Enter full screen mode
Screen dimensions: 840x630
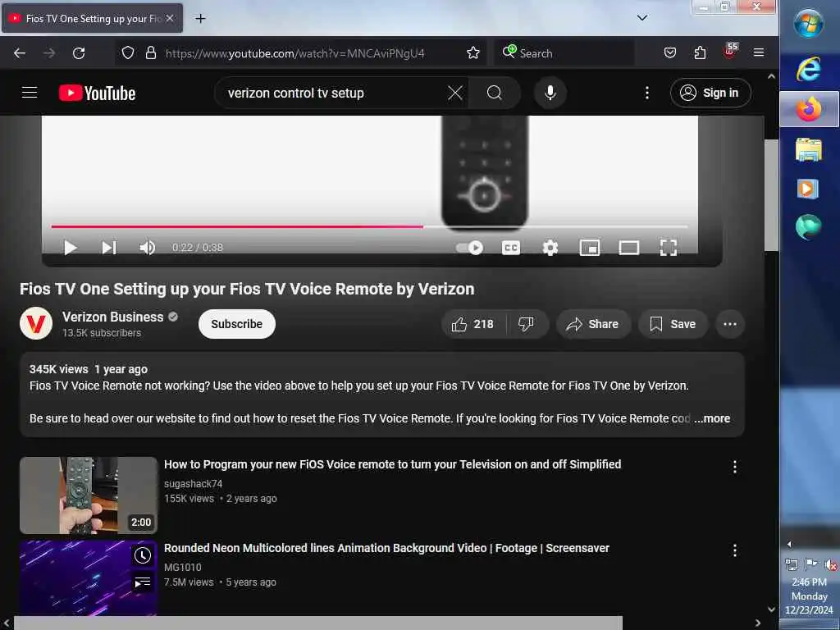668,248
